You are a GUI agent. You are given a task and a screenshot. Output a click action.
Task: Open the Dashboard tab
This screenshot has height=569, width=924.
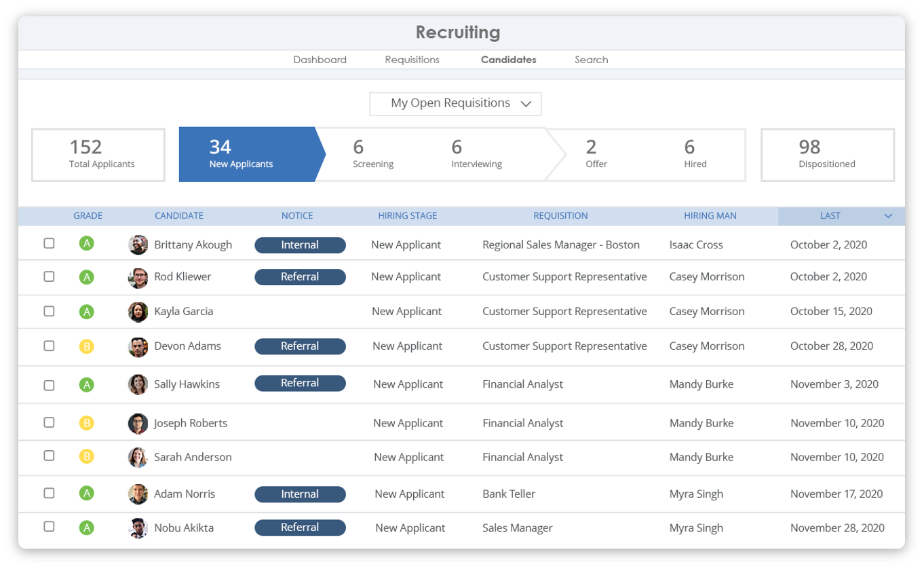tap(320, 60)
